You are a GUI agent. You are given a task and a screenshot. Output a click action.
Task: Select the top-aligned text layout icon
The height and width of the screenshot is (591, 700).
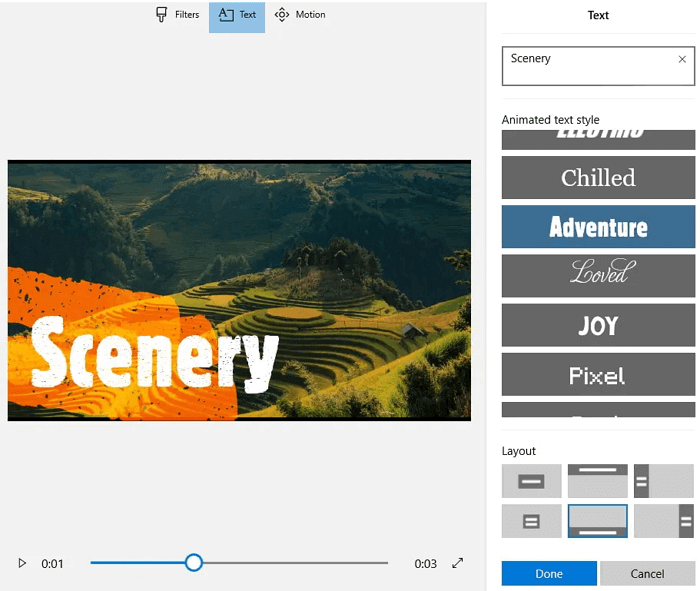point(598,481)
